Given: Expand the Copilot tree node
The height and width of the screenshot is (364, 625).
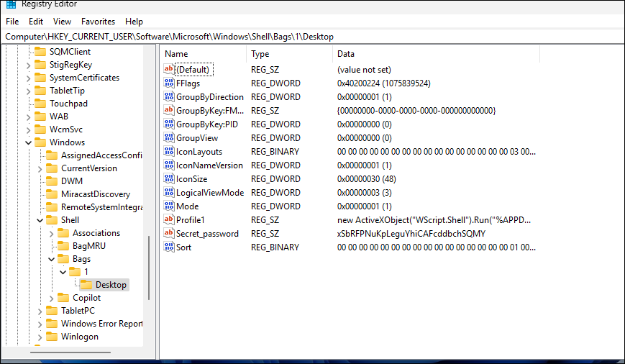Looking at the screenshot, I should coord(51,299).
